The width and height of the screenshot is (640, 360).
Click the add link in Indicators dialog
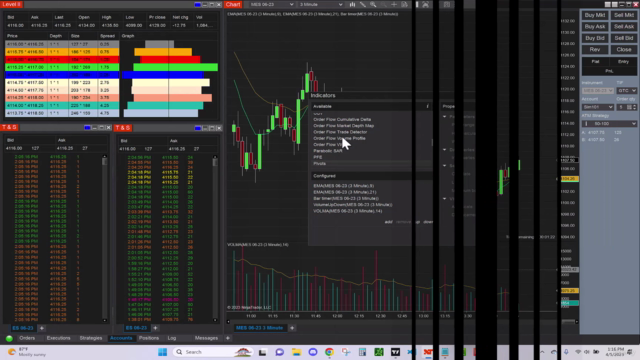[x=388, y=222]
